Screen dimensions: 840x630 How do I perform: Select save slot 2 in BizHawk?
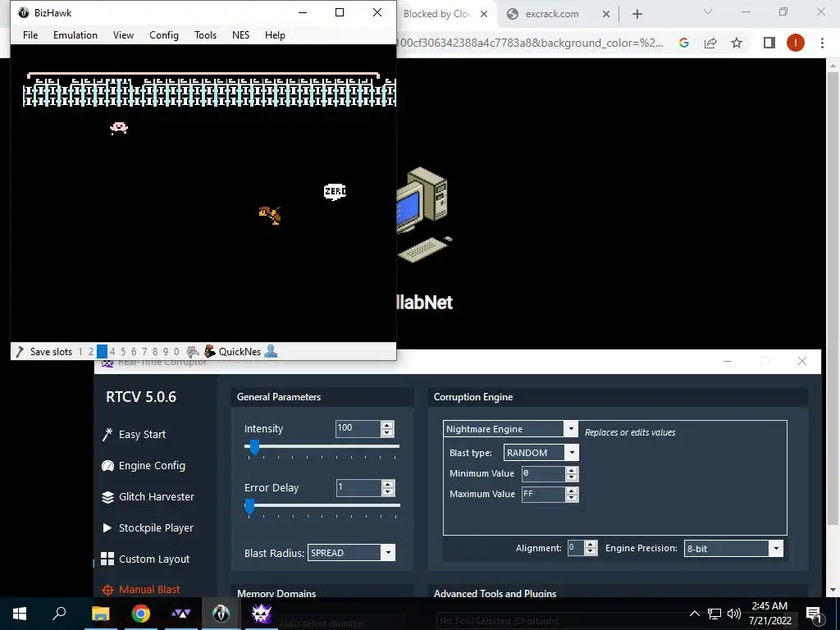click(91, 352)
